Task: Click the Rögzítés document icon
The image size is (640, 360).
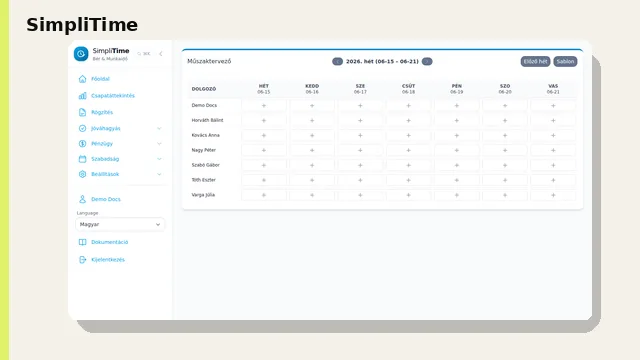Action: tap(82, 112)
